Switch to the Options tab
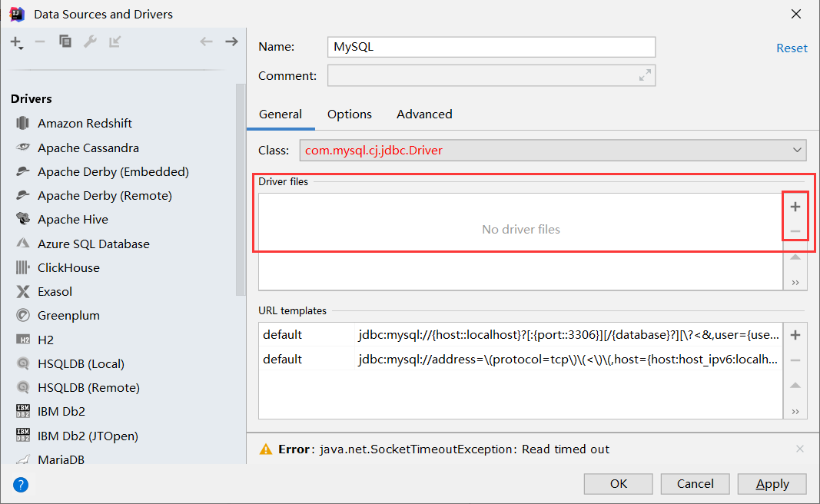 point(350,114)
